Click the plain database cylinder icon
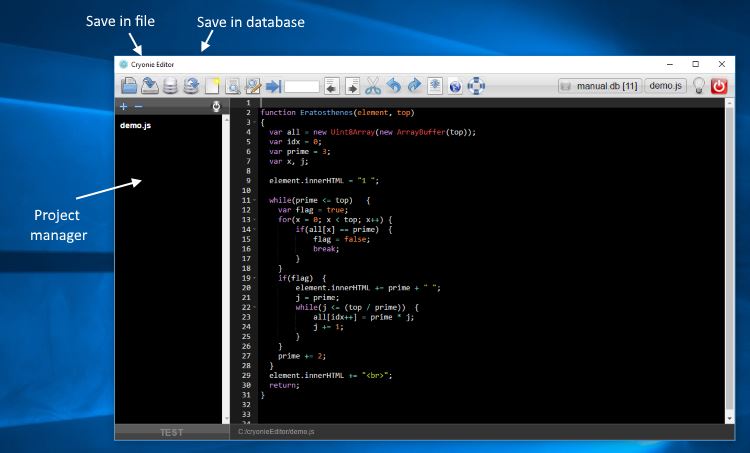Image resolution: width=750 pixels, height=453 pixels. coord(170,86)
